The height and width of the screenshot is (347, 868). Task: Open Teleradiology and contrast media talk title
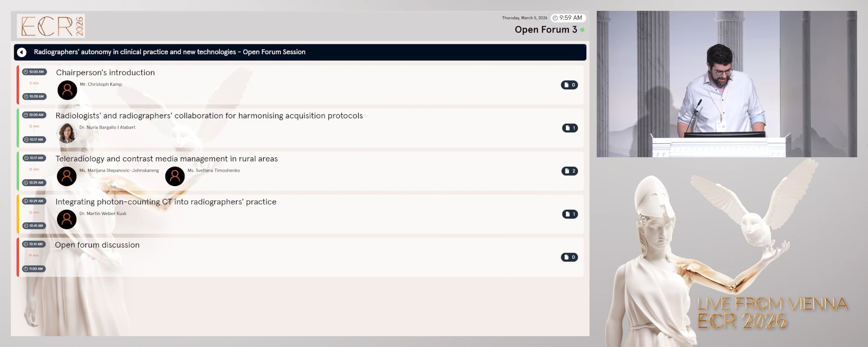(x=166, y=159)
